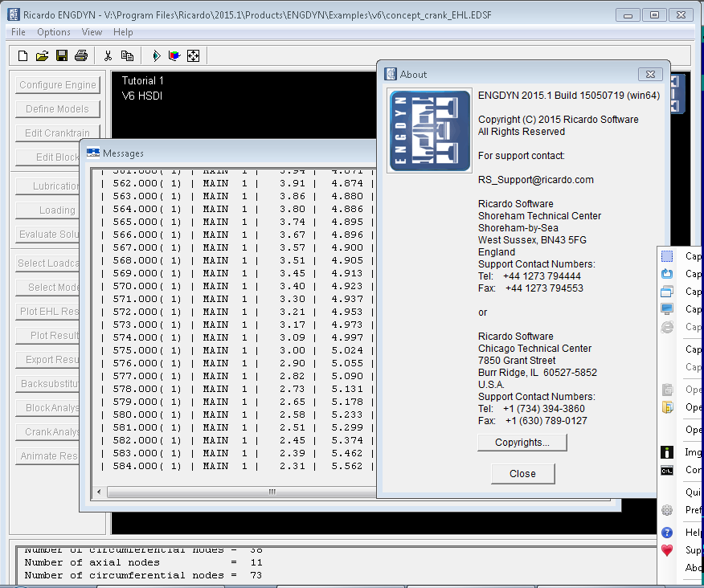Choose the capture full screen monitor icon
704x588 pixels.
[667, 308]
